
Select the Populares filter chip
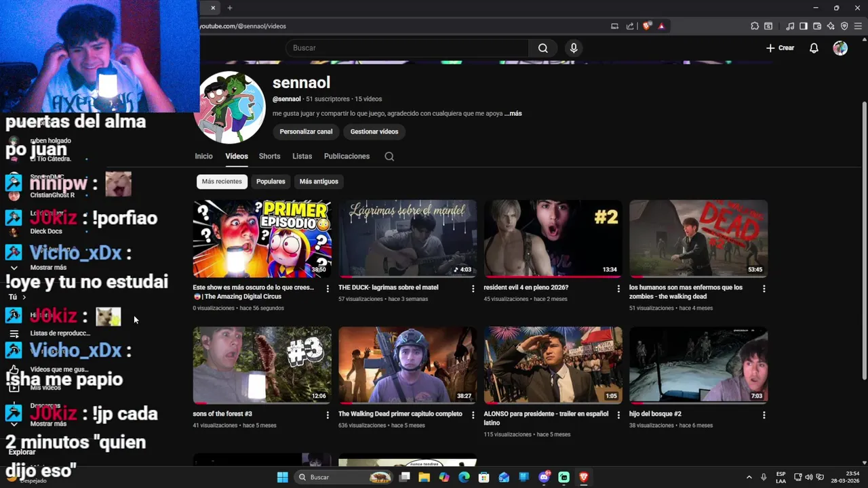point(271,182)
